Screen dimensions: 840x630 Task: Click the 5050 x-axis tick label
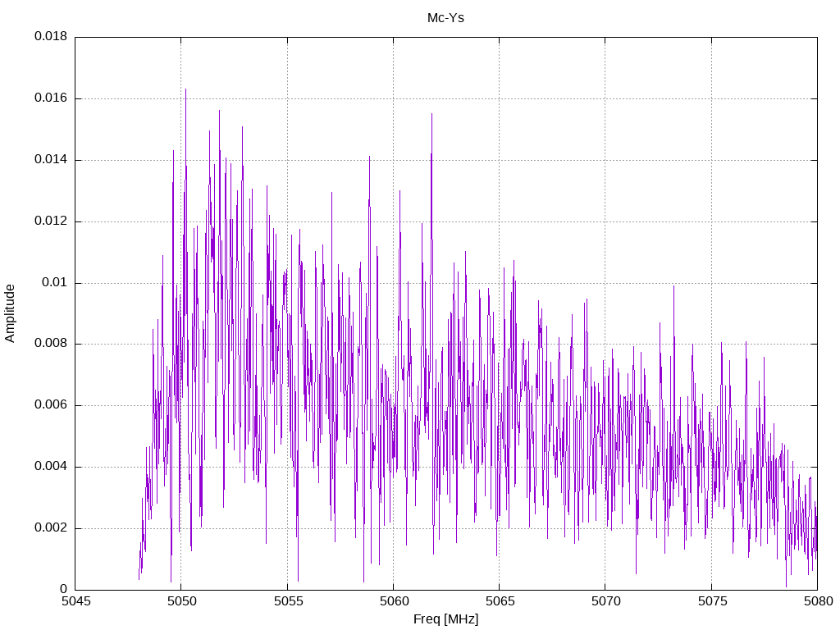[182, 601]
